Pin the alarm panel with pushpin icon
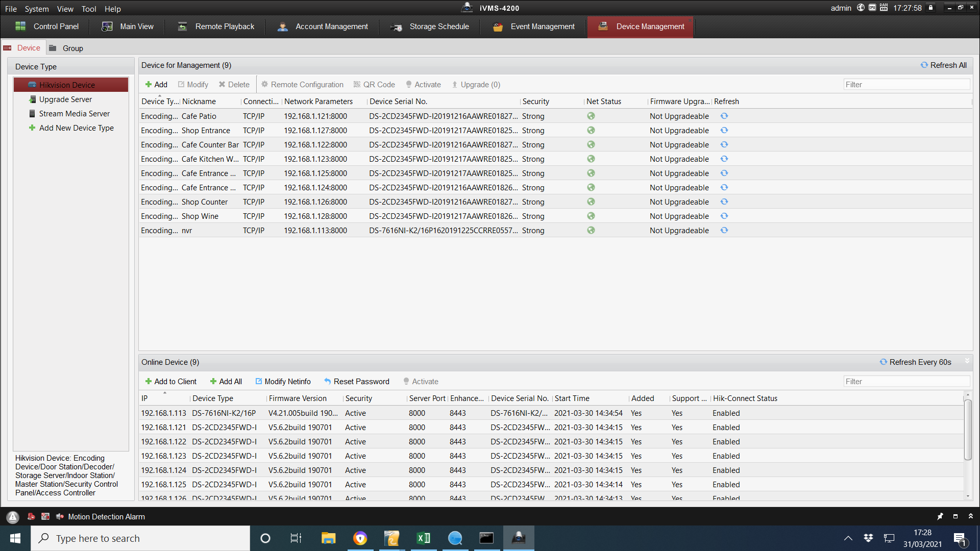Image resolution: width=980 pixels, height=551 pixels. pos(940,516)
